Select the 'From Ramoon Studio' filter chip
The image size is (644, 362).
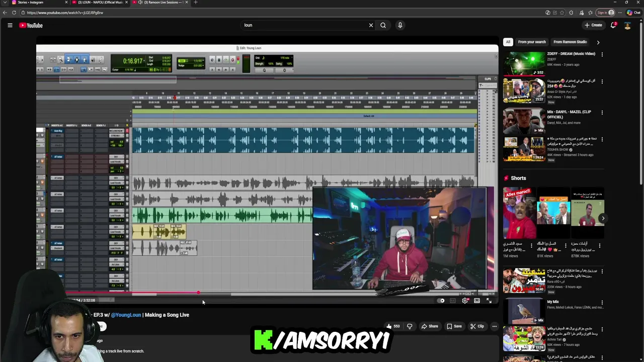click(x=570, y=42)
